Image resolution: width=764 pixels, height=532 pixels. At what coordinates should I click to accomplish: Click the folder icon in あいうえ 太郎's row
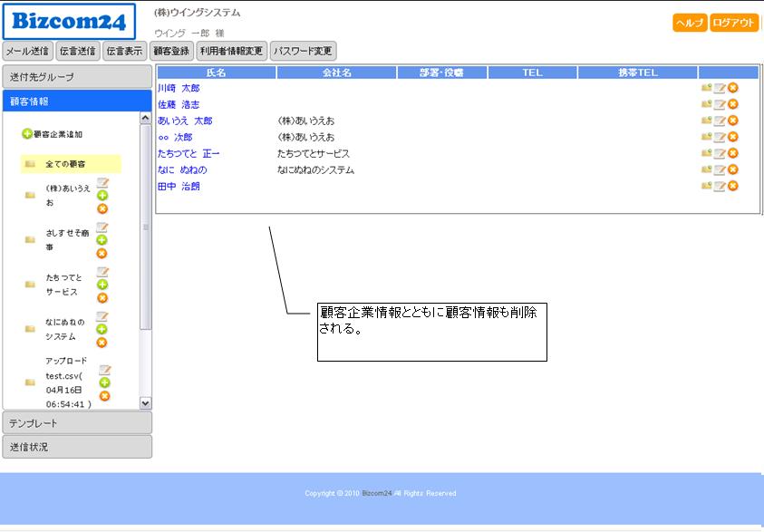point(706,121)
